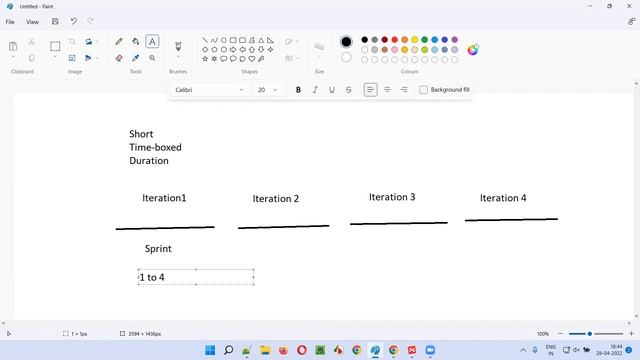Select the Pencil tool
This screenshot has height=360, width=640.
(x=119, y=41)
